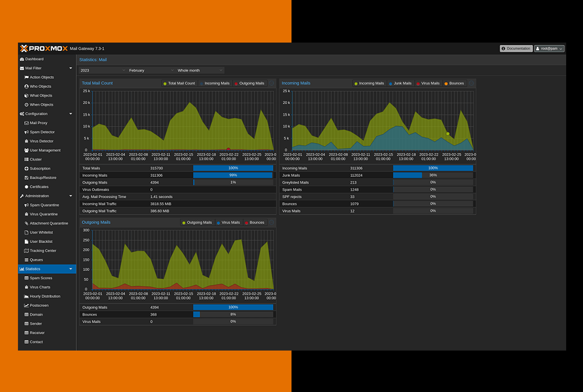Click the Spam Detector bullhorn icon
Viewport: 583px width, 392px height.
click(x=26, y=132)
